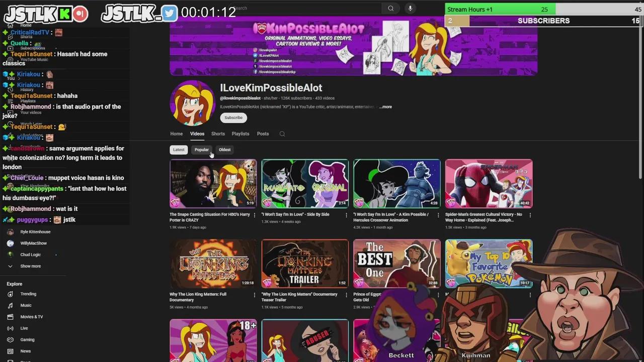Switch to the channel Home tab
The image size is (644, 362).
[x=176, y=134]
